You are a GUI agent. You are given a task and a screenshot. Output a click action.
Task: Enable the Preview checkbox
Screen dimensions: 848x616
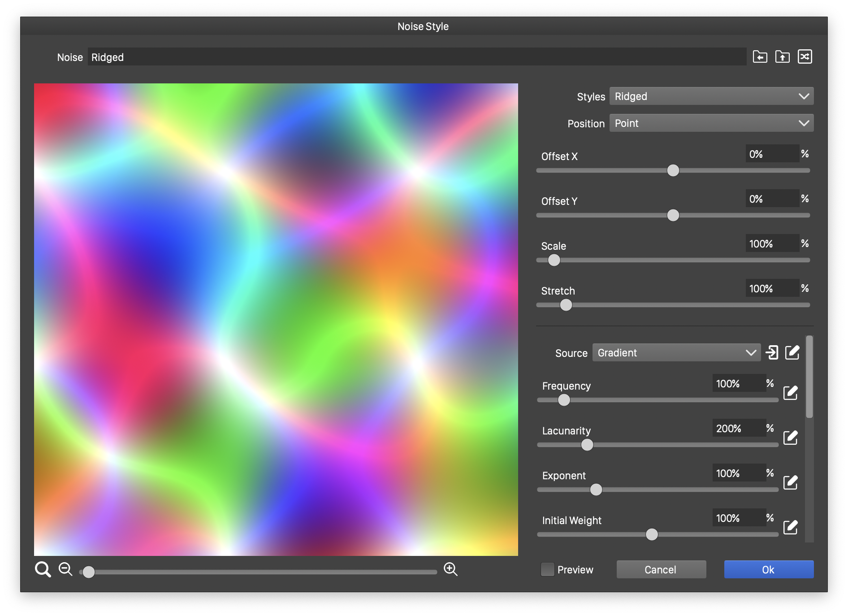pyautogui.click(x=547, y=569)
